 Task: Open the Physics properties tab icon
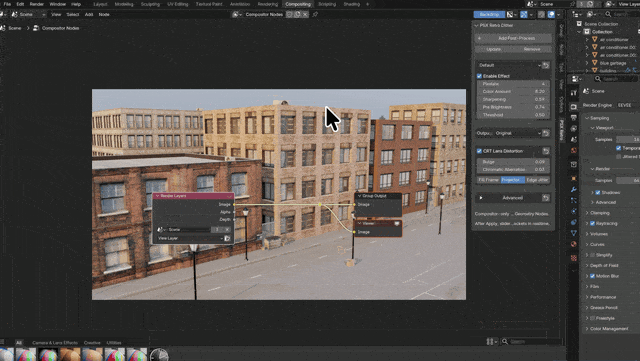(573, 212)
